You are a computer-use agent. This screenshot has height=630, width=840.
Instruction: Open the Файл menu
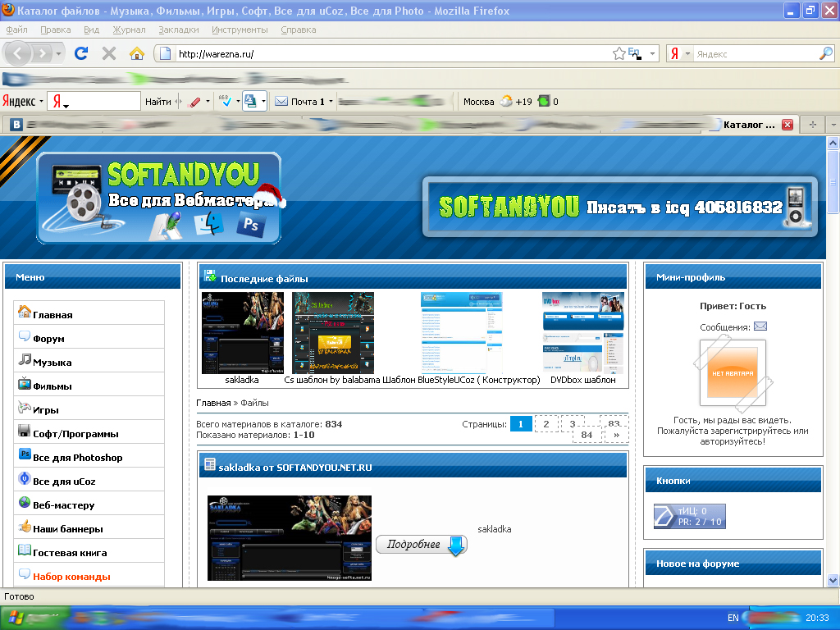16,30
